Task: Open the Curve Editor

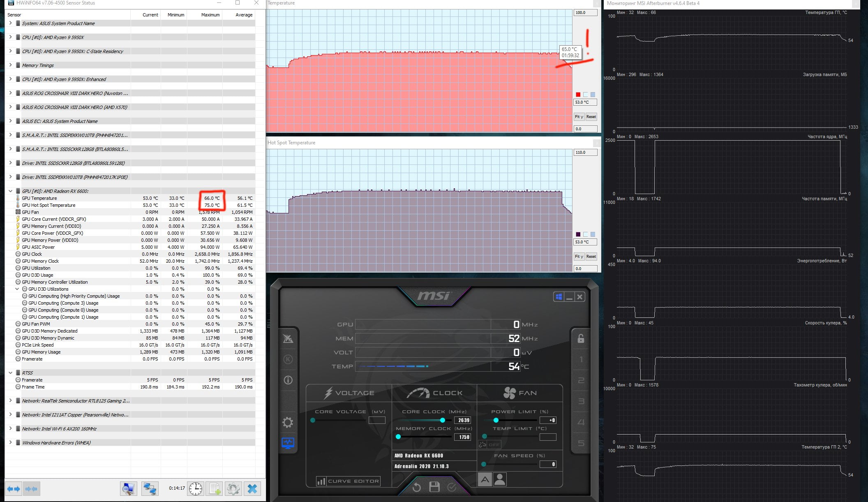Action: pyautogui.click(x=348, y=481)
